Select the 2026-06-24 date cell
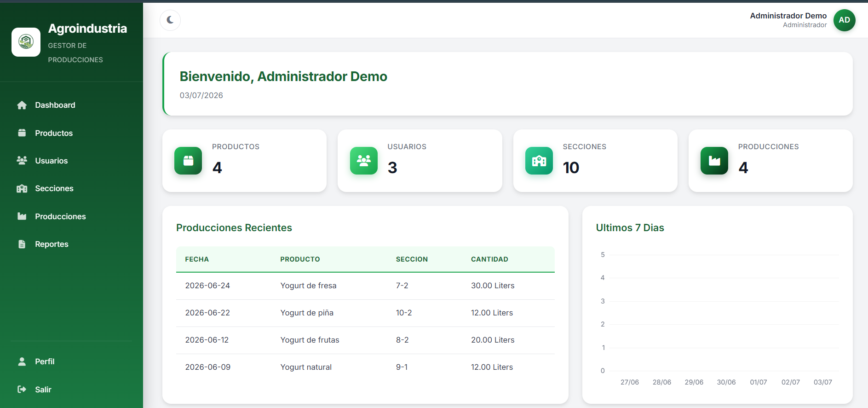The height and width of the screenshot is (408, 868). tap(207, 286)
